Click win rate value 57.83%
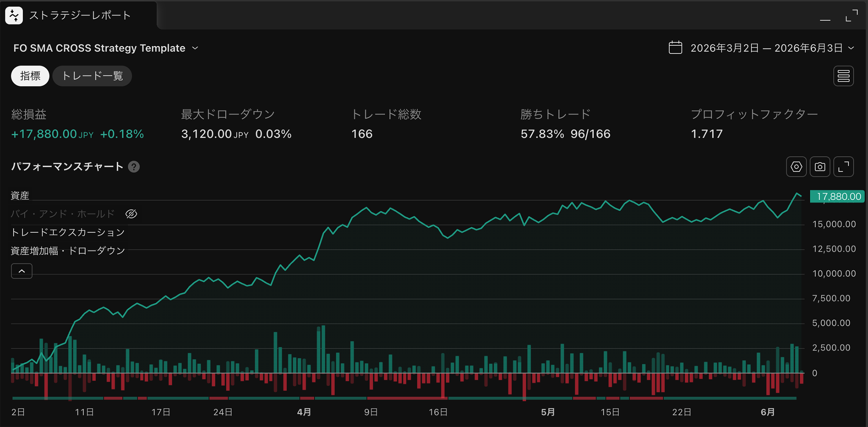The height and width of the screenshot is (427, 868). tap(542, 134)
